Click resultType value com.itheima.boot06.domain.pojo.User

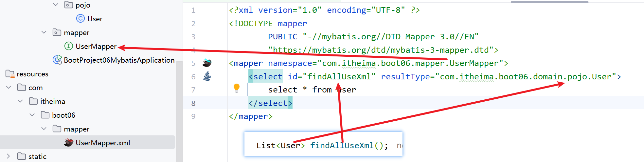coord(526,77)
